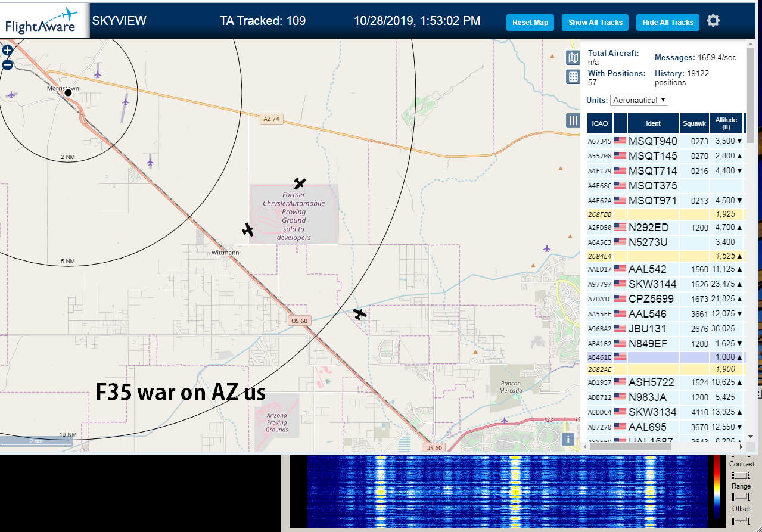This screenshot has height=532, width=762.
Task: Select purple aircraft below 2 NM ring
Action: [x=150, y=161]
